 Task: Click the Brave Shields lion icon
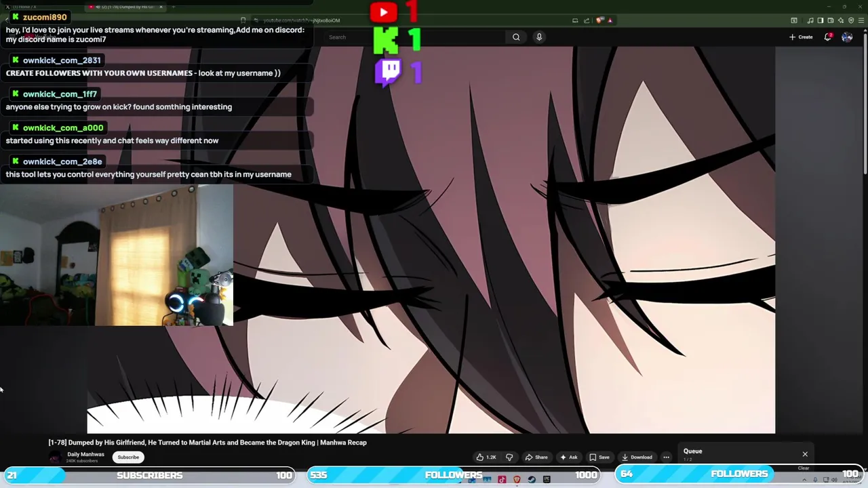point(599,20)
